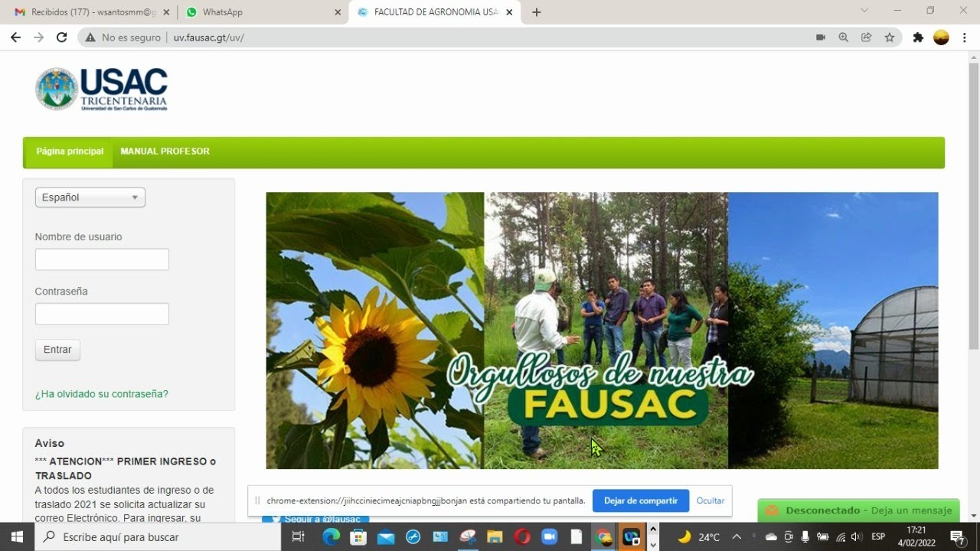Click the address bar URL

(x=209, y=37)
